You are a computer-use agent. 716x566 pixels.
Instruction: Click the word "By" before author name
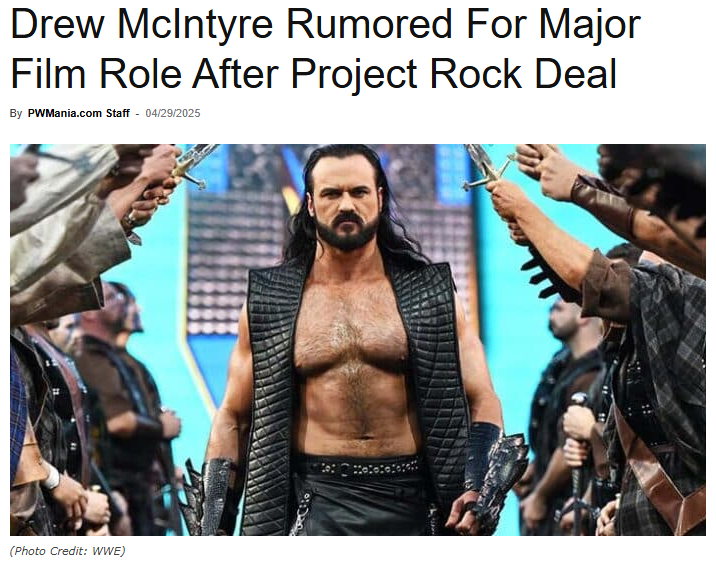point(16,113)
